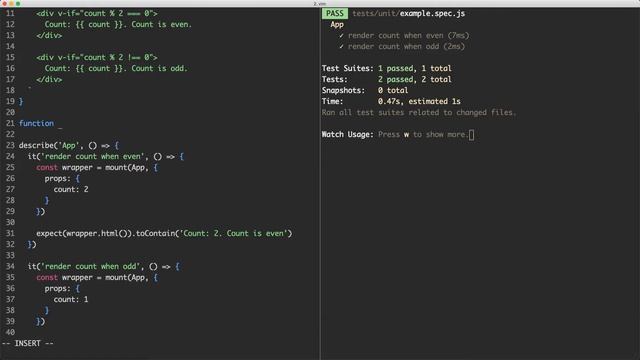Click the green PASS badge

coord(335,13)
